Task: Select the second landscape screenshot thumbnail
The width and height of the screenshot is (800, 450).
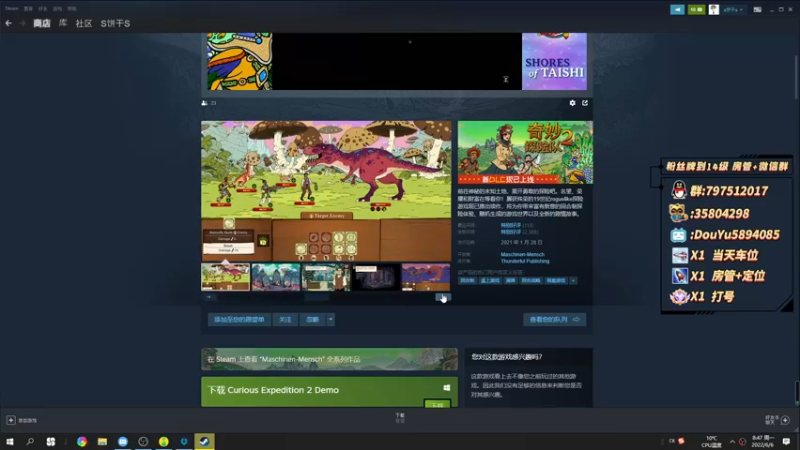Action: [276, 277]
